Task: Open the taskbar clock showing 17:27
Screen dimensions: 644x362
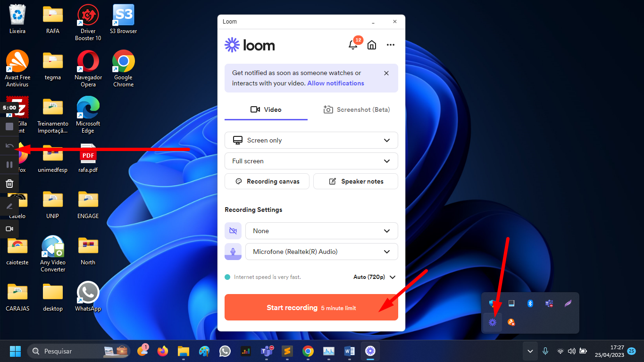Action: pyautogui.click(x=610, y=351)
